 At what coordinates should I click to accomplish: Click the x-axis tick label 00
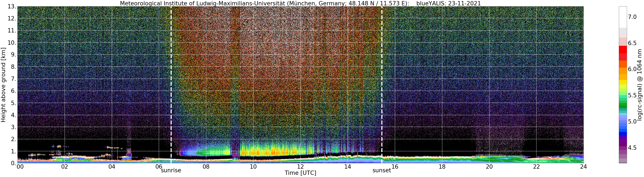pos(20,167)
